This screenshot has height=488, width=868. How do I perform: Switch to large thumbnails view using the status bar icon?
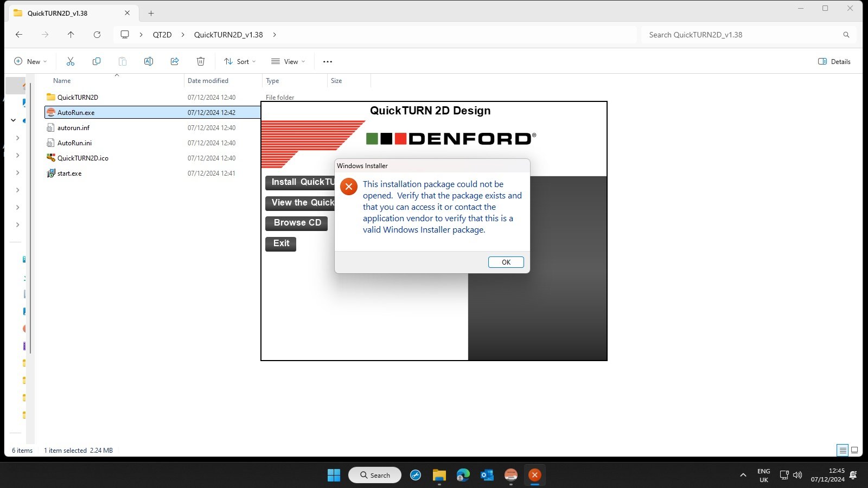tap(854, 450)
